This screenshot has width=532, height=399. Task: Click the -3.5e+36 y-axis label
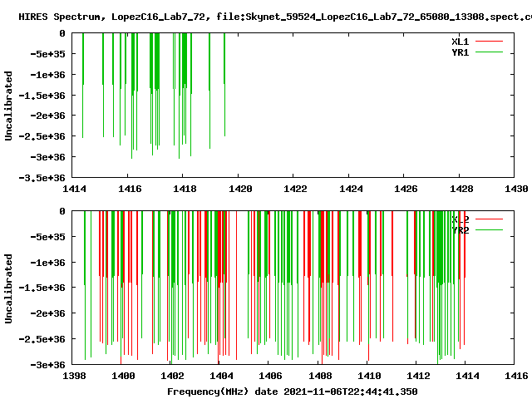[42, 178]
